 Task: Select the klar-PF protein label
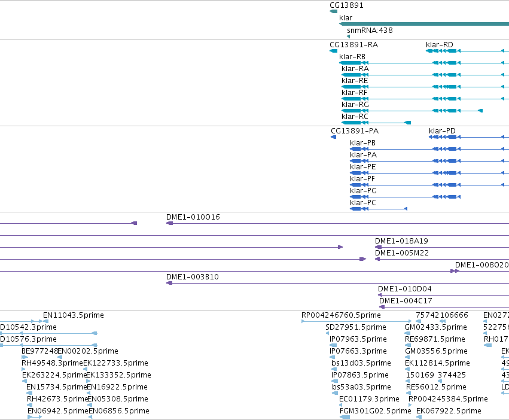click(362, 179)
